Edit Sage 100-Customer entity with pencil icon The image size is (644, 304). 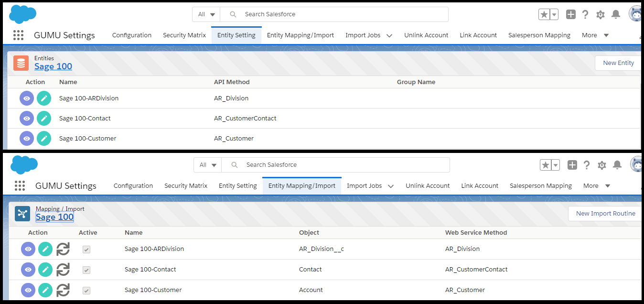pyautogui.click(x=44, y=139)
